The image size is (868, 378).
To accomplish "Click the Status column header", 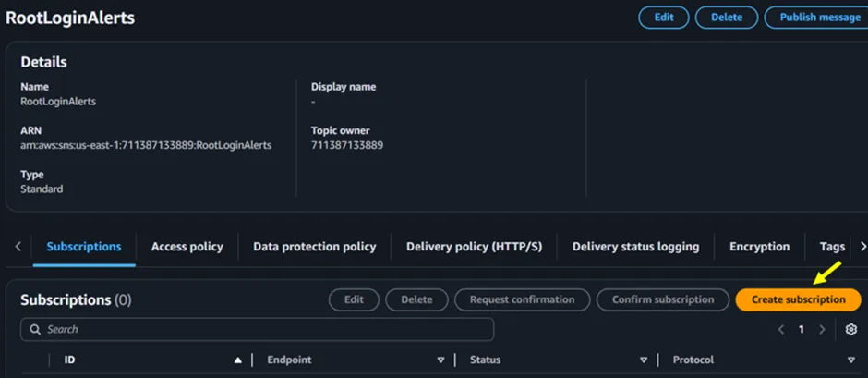I will 485,360.
